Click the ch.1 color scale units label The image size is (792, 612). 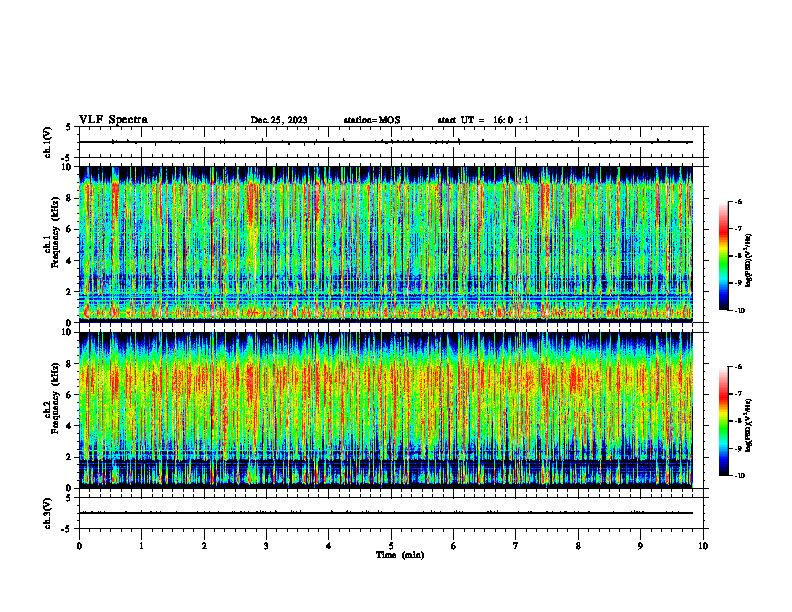pos(750,260)
